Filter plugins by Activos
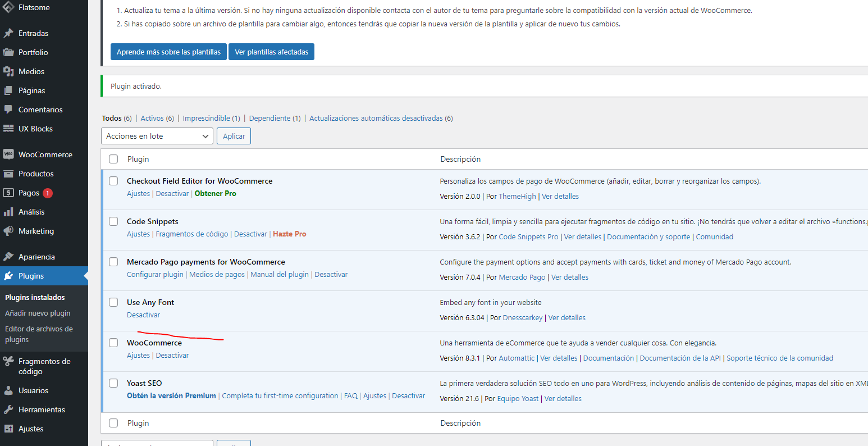The image size is (868, 446). tap(152, 118)
